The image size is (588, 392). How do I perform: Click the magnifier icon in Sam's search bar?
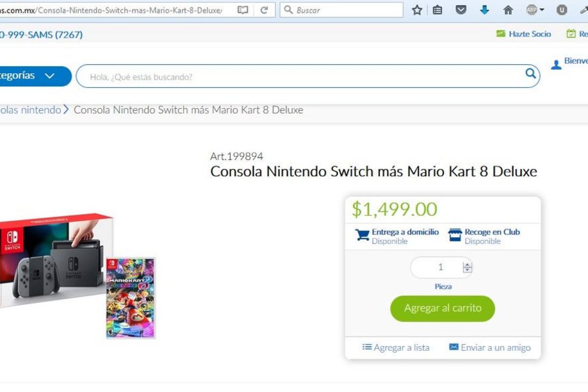[530, 74]
